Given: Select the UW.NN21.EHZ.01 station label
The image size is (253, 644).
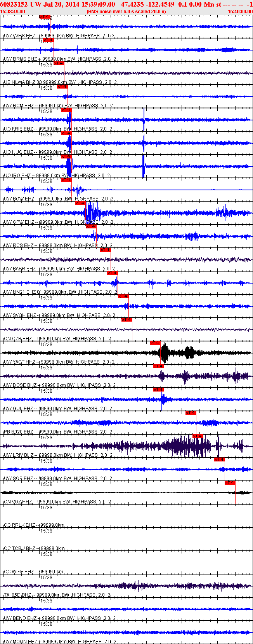Looking at the screenshot, I should (59, 292).
